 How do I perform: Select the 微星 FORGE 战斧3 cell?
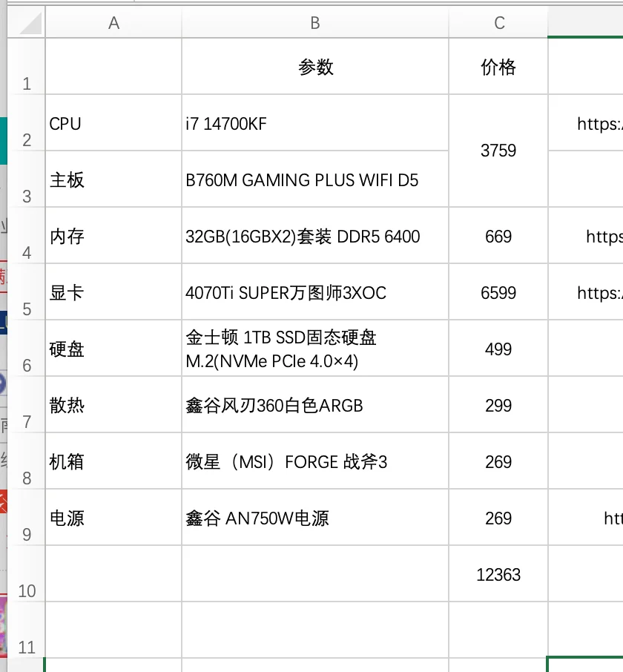[x=315, y=461]
